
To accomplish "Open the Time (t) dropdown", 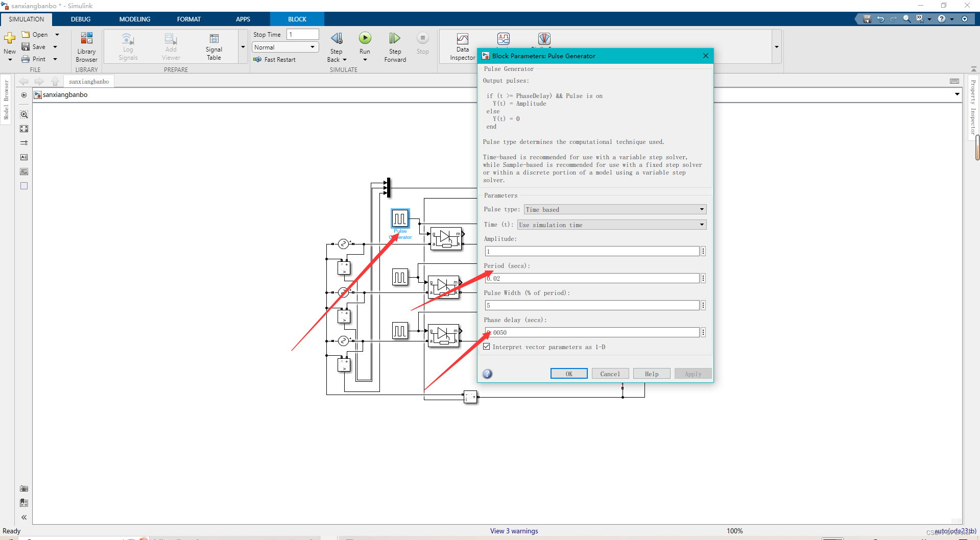I will (612, 225).
